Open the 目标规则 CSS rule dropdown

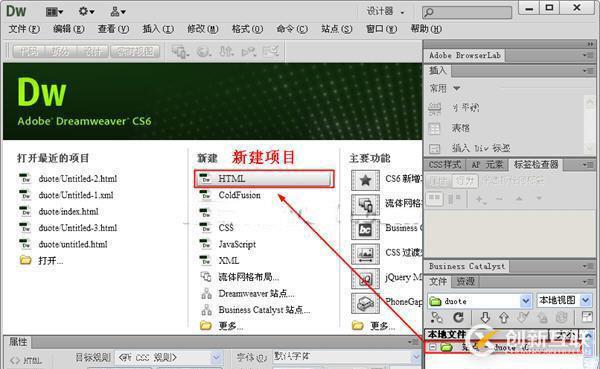click(216, 358)
